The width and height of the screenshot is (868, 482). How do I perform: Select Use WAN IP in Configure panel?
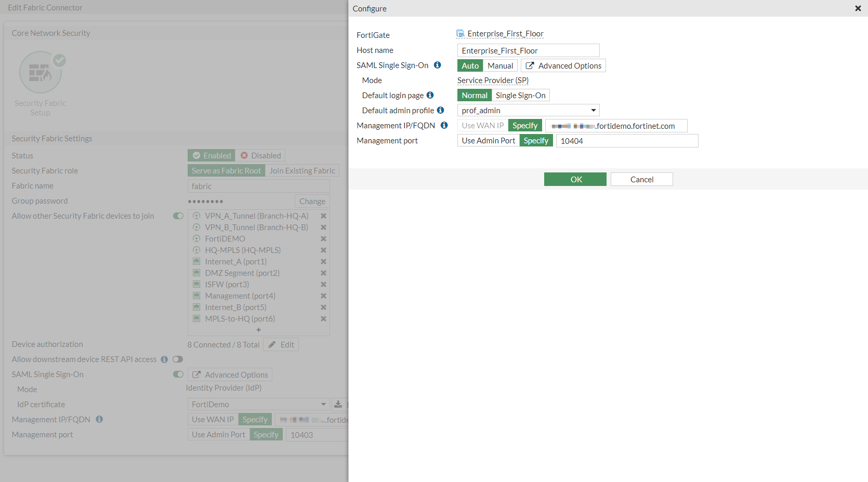click(x=483, y=126)
